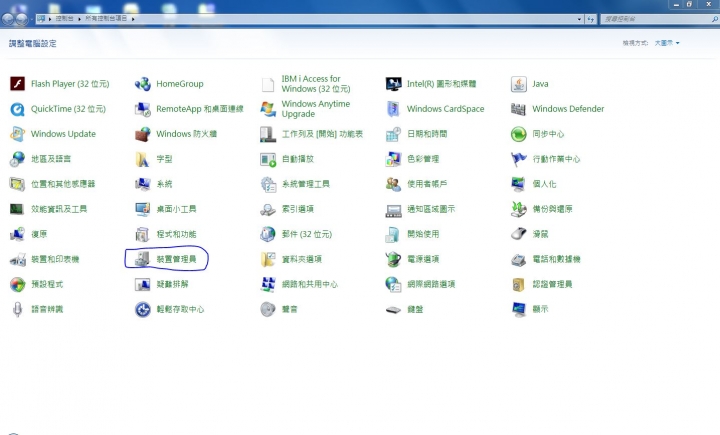720x435 pixels.
Task: Click the 日期和時間 calendar icon
Action: [394, 134]
